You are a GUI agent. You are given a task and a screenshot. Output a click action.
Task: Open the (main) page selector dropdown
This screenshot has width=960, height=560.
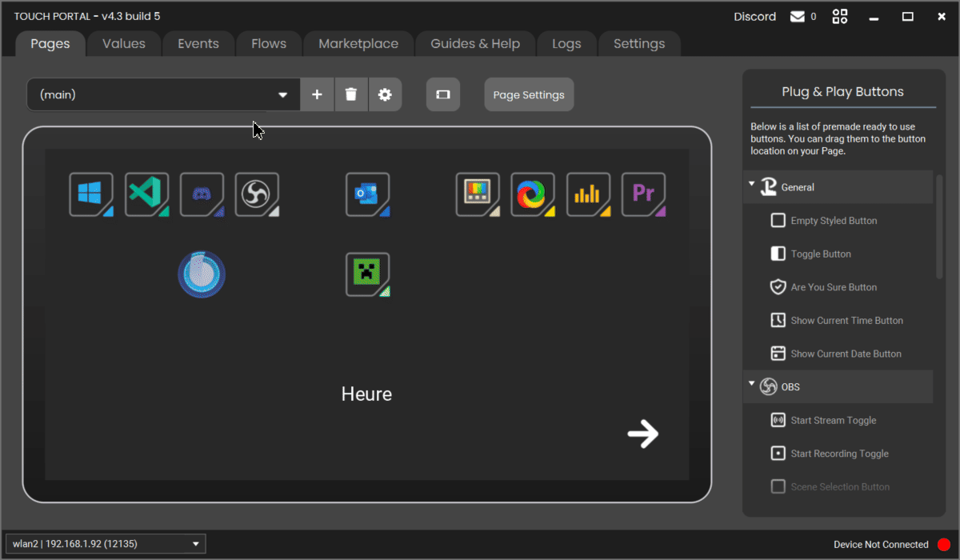pyautogui.click(x=163, y=94)
